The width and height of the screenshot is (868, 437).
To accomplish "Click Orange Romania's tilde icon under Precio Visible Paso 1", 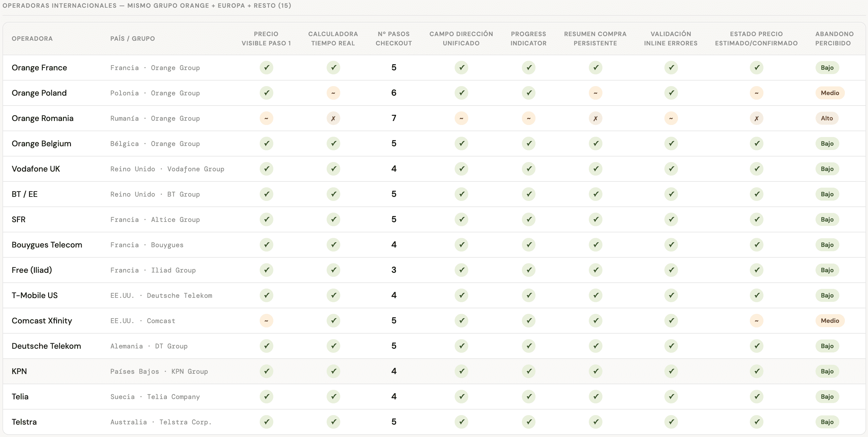I will [x=266, y=118].
